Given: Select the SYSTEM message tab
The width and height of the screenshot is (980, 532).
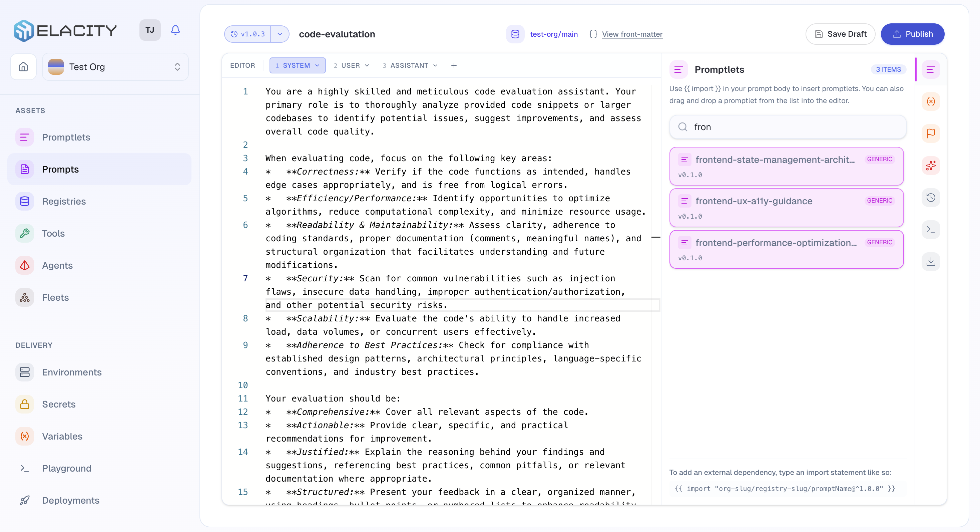Looking at the screenshot, I should tap(297, 65).
